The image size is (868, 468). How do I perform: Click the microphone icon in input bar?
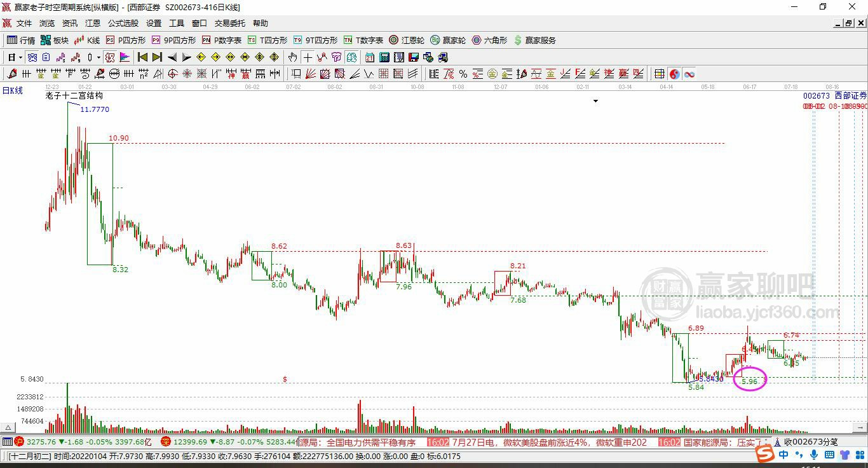[x=815, y=455]
